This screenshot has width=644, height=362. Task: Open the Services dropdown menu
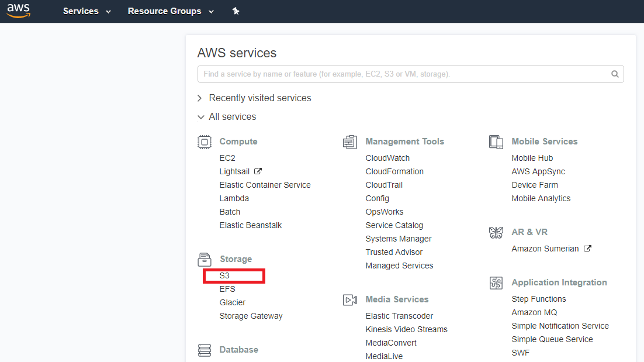(86, 11)
